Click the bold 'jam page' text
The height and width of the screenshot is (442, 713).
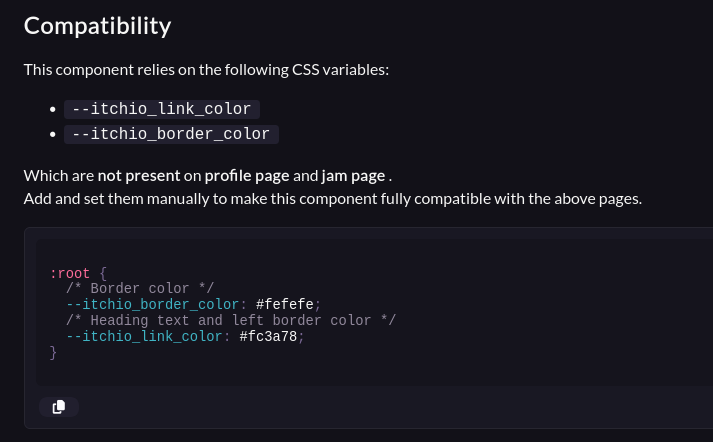point(353,176)
